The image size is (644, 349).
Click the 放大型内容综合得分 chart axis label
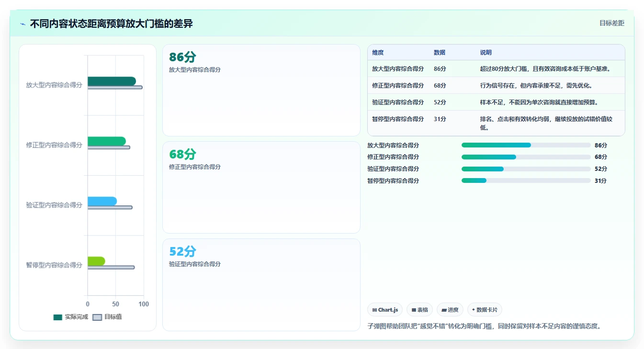54,85
